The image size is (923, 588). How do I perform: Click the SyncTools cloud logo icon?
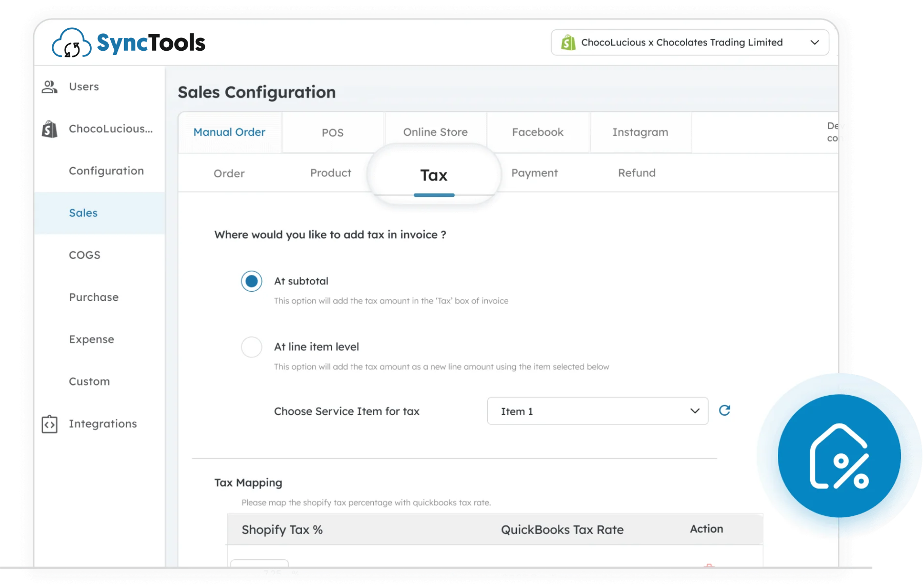coord(71,43)
